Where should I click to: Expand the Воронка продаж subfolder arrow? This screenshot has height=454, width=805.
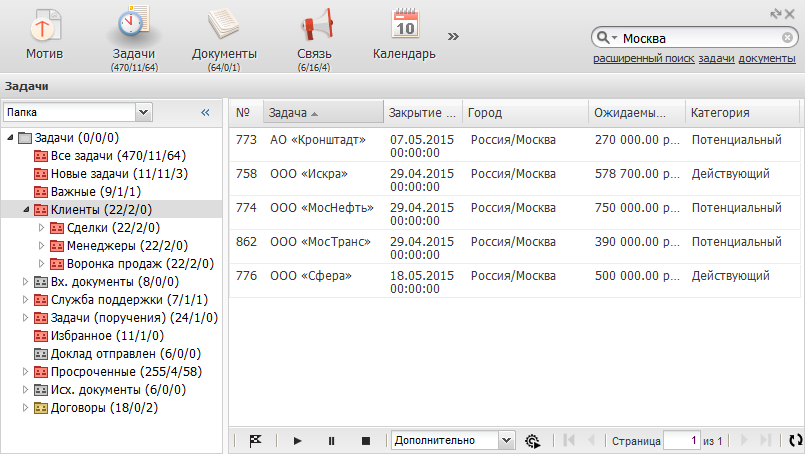coord(42,263)
